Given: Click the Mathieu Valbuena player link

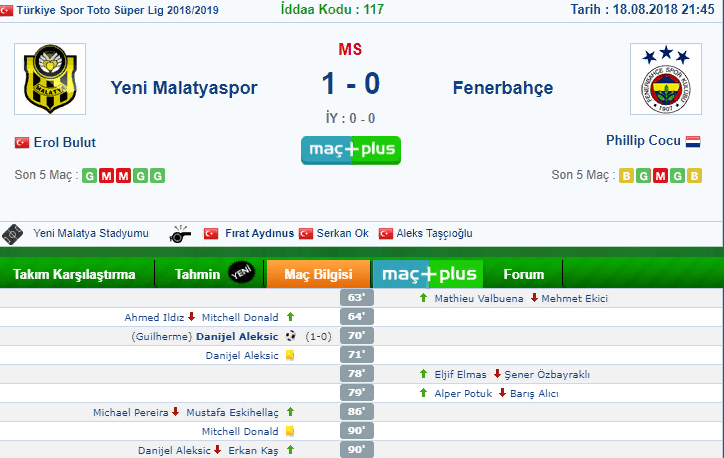Looking at the screenshot, I should 479,299.
